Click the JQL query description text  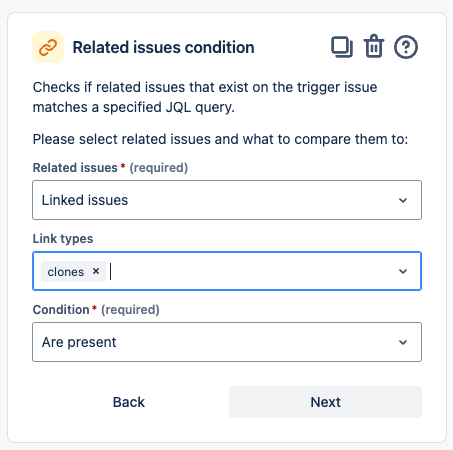click(205, 97)
